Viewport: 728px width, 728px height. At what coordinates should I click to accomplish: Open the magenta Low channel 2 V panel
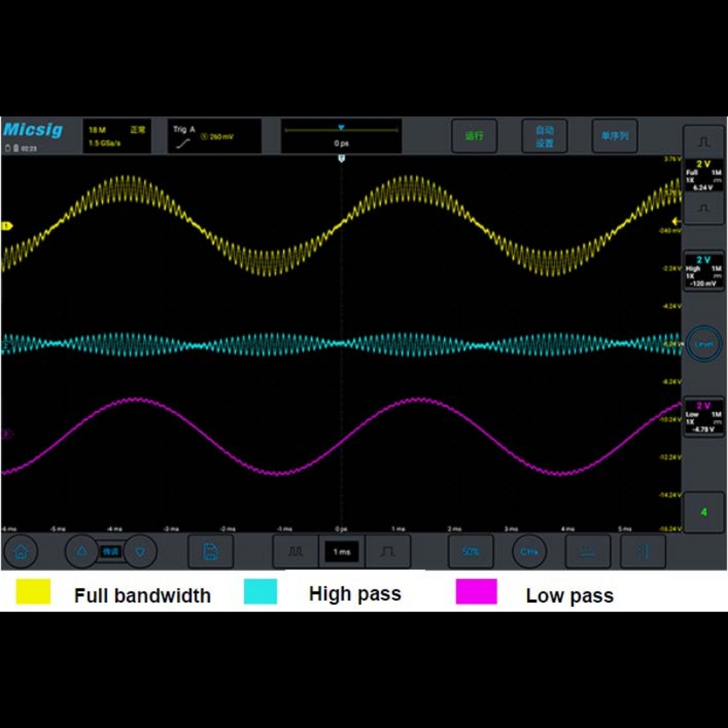[703, 417]
